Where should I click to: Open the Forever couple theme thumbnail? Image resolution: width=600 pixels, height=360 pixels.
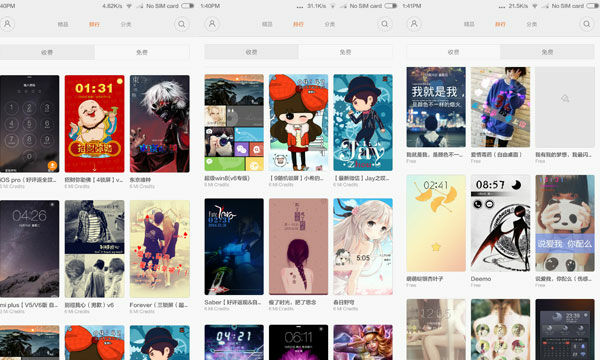point(160,249)
